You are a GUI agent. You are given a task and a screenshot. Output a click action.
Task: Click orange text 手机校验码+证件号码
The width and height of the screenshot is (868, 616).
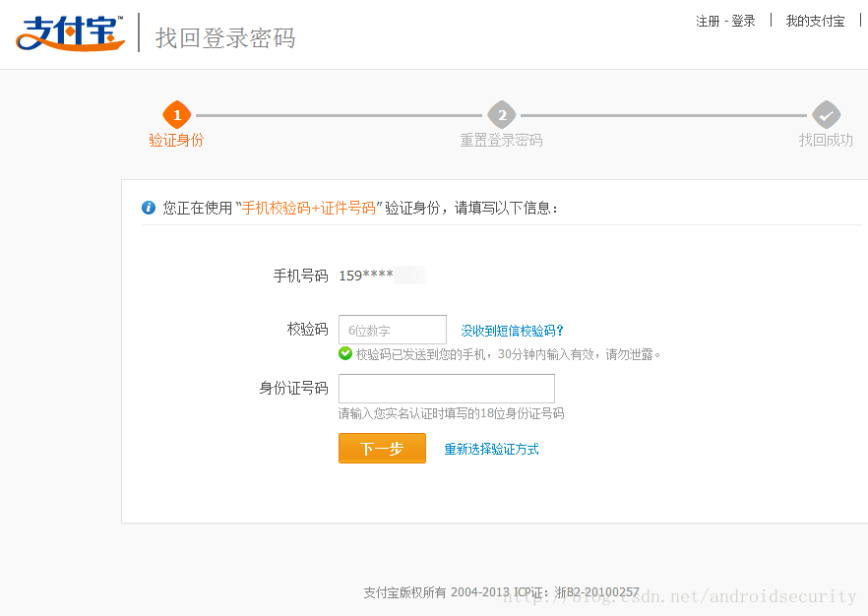click(309, 208)
